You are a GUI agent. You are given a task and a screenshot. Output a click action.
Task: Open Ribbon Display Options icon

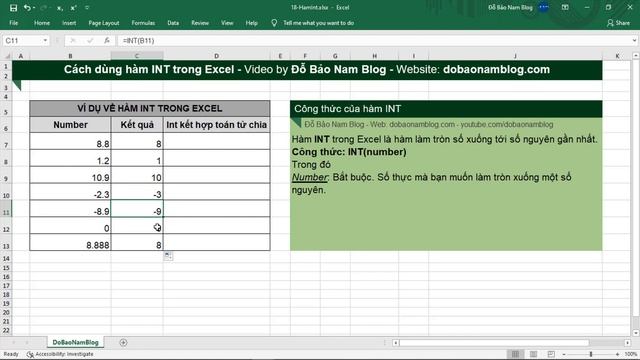point(565,7)
